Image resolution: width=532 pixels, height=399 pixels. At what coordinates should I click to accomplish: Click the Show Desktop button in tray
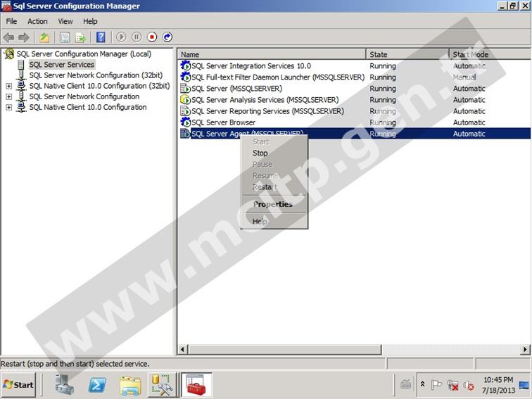pos(524,385)
